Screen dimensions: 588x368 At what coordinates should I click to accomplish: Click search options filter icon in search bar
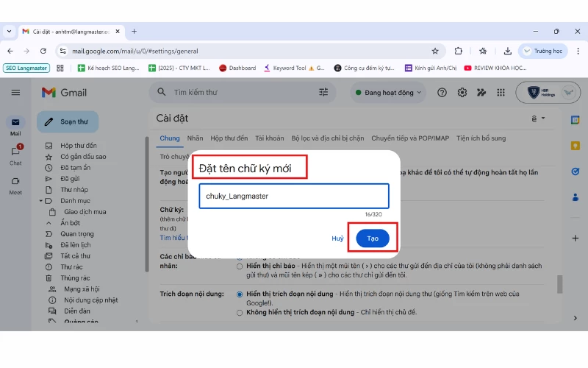(323, 92)
